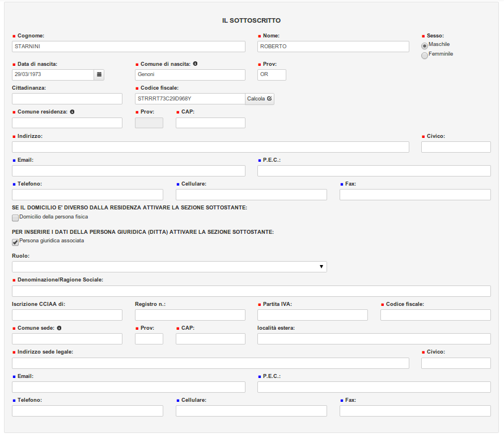This screenshot has width=504, height=437.
Task: Click the company Codice fiscale field
Action: tap(435, 315)
